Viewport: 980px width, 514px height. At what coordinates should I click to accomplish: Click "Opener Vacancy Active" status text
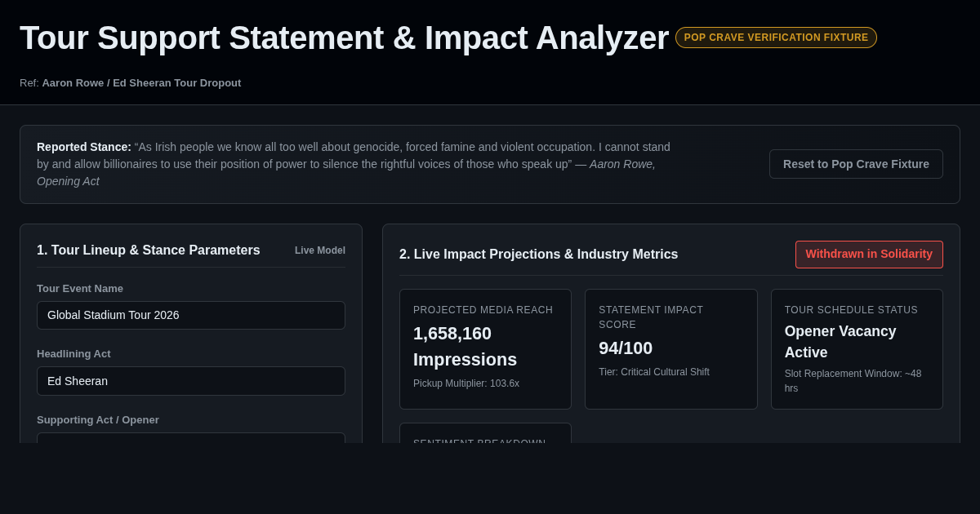(x=840, y=342)
